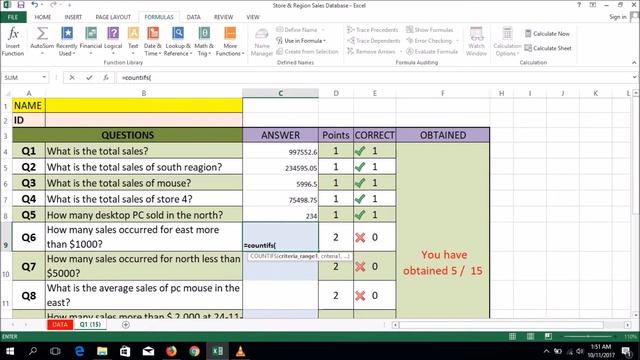Click Calculate Now
This screenshot has width=640, height=360.
[547, 33]
